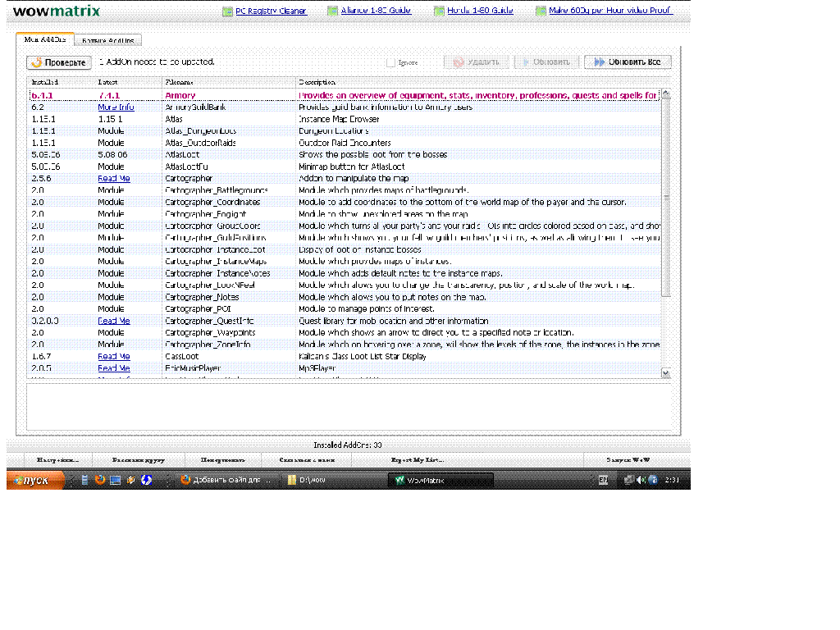Open the Alliance 1-80 Guide link
Image resolution: width=840 pixels, height=630 pixels.
376,10
